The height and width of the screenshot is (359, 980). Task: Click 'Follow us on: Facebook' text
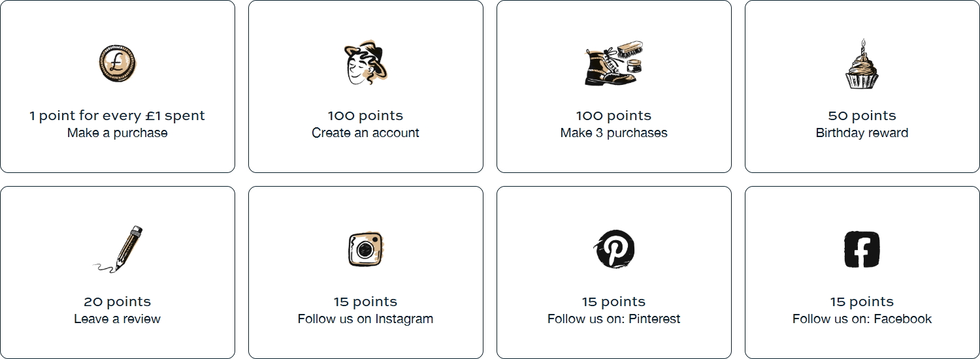click(862, 319)
